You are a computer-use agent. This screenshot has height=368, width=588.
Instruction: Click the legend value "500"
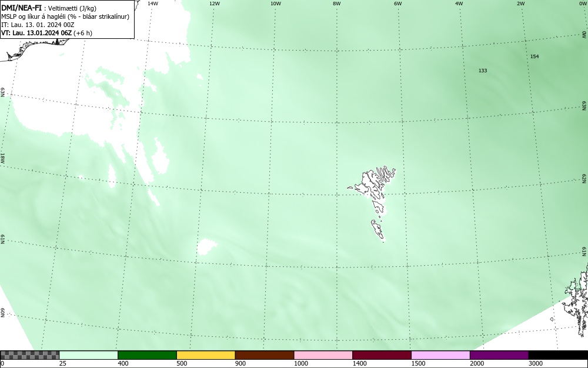[182, 363]
